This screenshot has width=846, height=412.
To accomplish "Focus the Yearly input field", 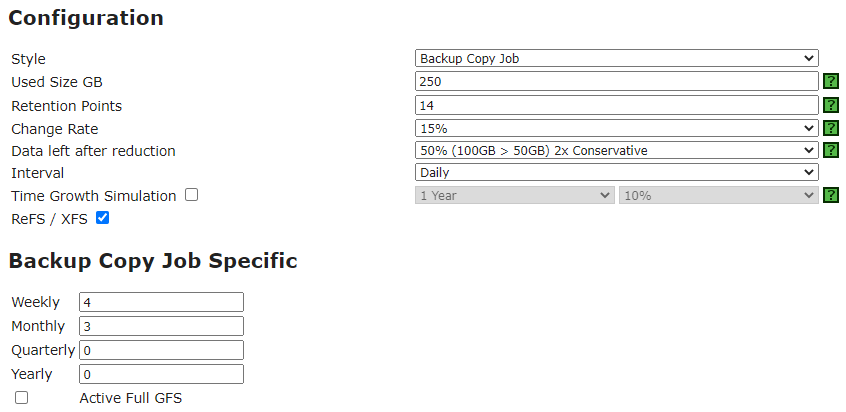I will 161,374.
